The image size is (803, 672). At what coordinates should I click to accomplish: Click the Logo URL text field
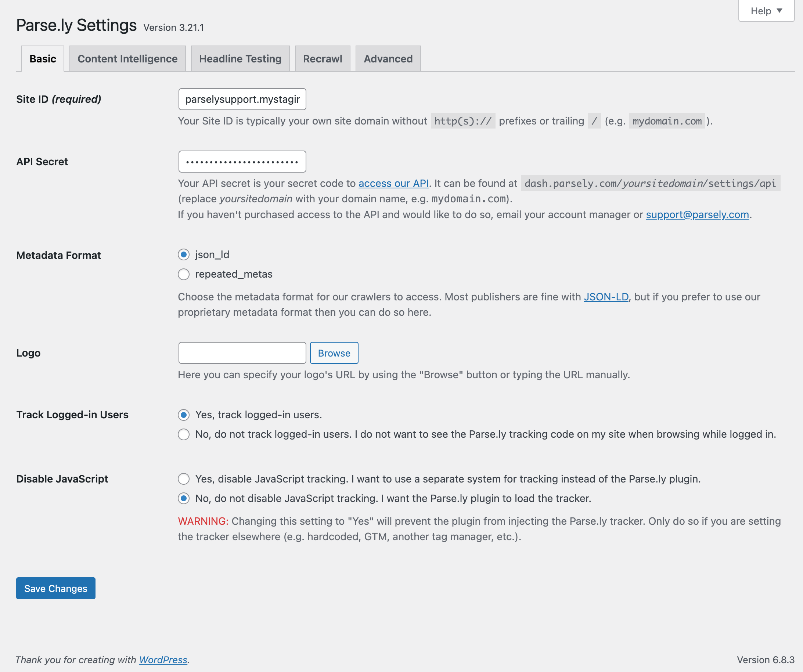point(242,353)
